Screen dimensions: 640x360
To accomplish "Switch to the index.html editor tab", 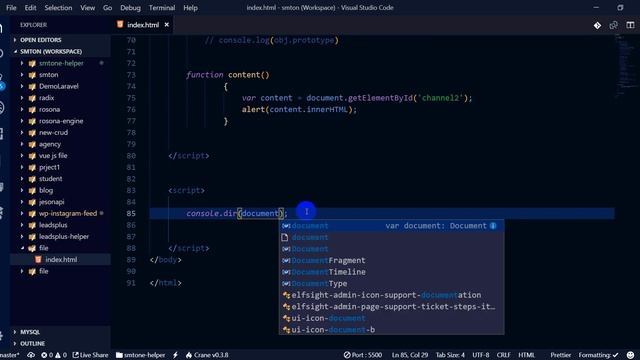I will 142,25.
